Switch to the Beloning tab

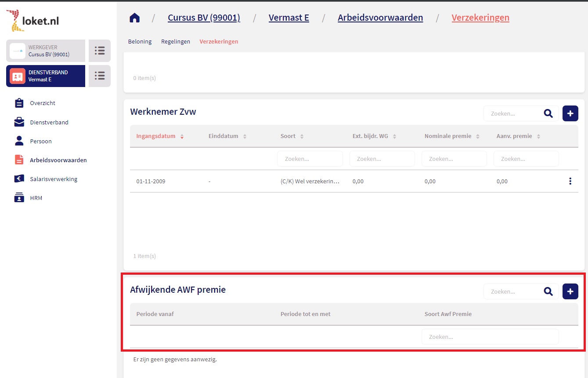pos(140,42)
